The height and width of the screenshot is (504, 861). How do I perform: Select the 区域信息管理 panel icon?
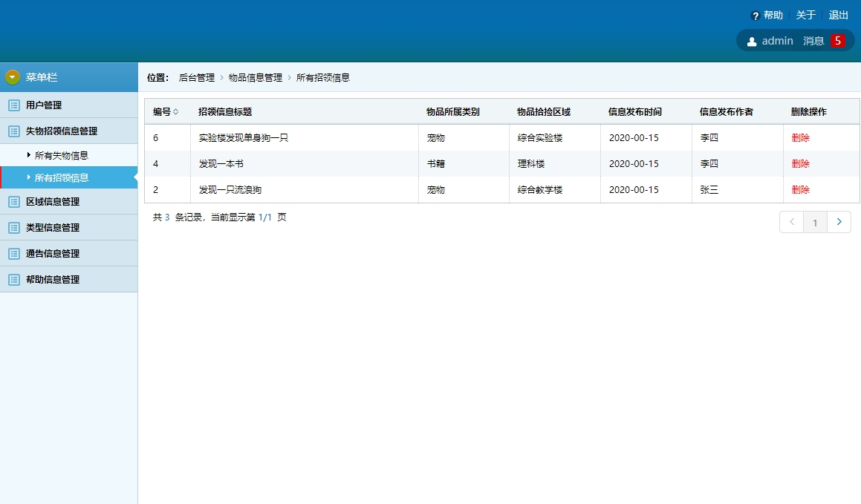click(13, 201)
